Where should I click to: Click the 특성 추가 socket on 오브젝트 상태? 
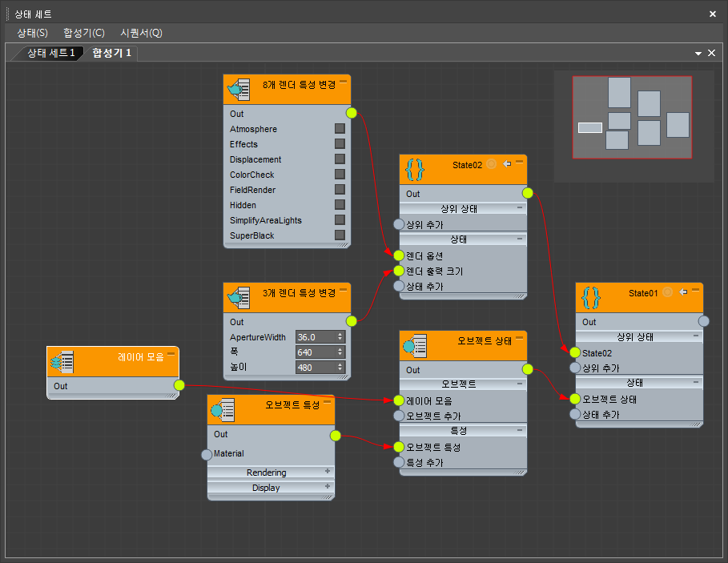399,462
